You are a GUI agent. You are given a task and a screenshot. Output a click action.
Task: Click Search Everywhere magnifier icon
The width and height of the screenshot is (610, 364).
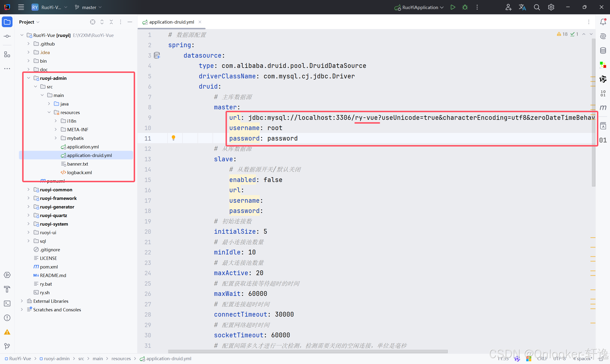(x=537, y=7)
